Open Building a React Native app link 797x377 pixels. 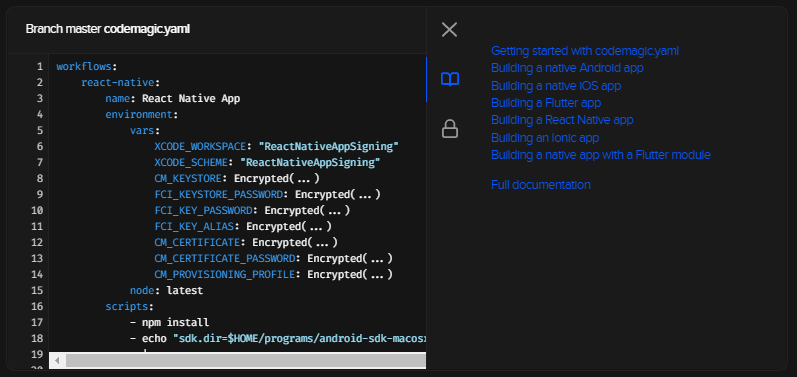click(562, 120)
